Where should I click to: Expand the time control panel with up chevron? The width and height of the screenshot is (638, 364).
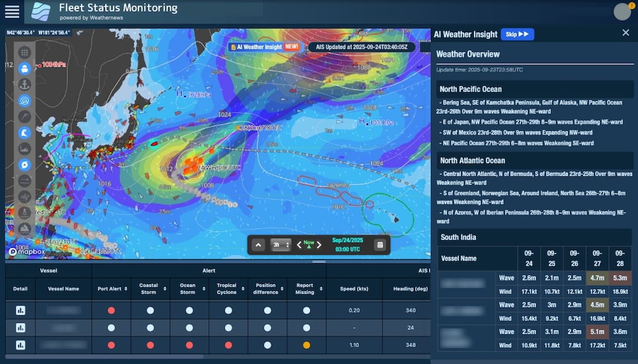258,245
